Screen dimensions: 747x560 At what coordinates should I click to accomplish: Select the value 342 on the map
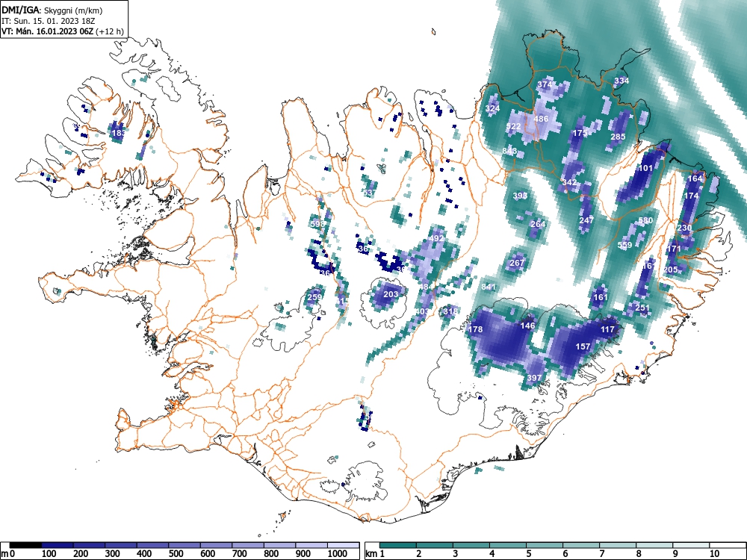pyautogui.click(x=569, y=182)
